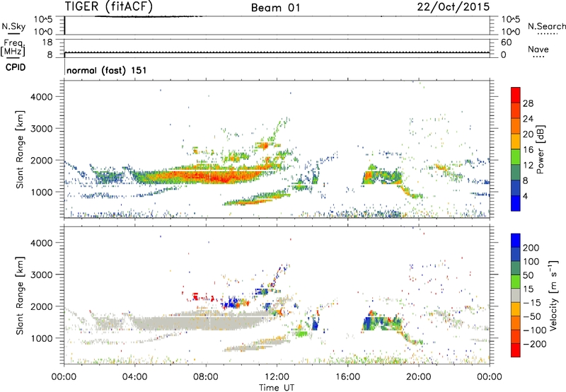The height and width of the screenshot is (392, 566).
Task: Click the 60 value on Nave axis
Action: pyautogui.click(x=506, y=42)
